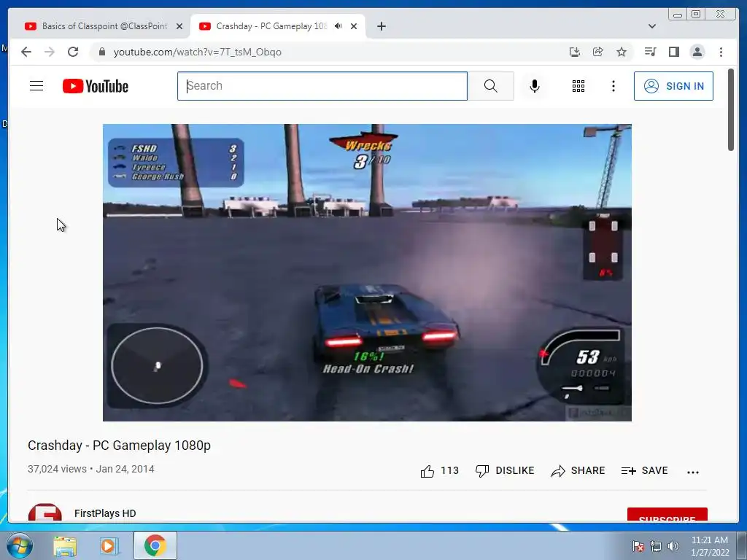Viewport: 747px width, 560px height.
Task: Bookmark this tab with the star
Action: (622, 52)
